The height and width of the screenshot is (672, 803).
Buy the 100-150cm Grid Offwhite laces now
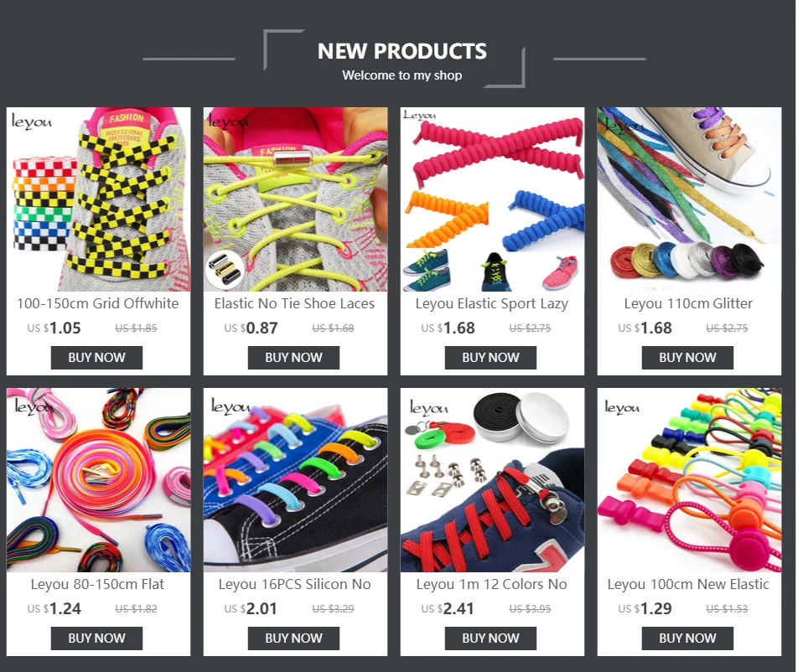96,357
